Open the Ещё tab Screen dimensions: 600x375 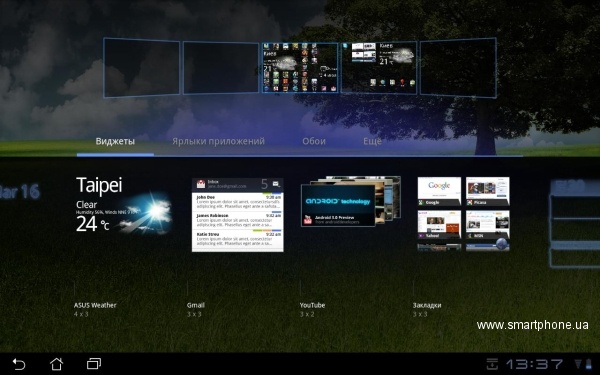coord(372,141)
